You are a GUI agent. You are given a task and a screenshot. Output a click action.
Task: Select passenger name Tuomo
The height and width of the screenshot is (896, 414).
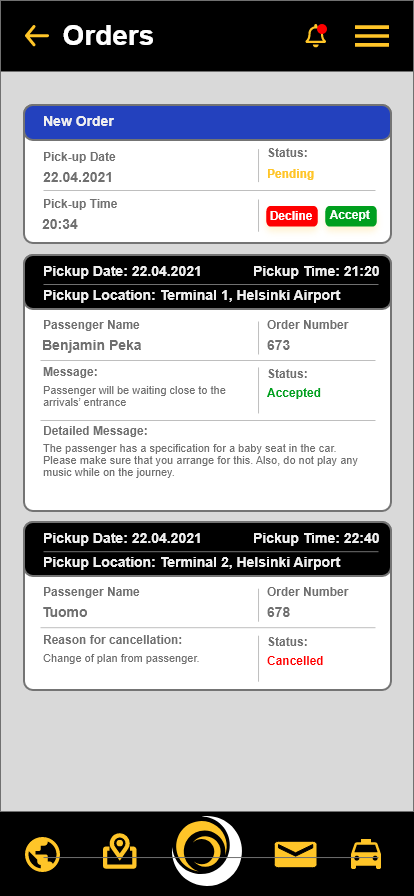click(65, 612)
